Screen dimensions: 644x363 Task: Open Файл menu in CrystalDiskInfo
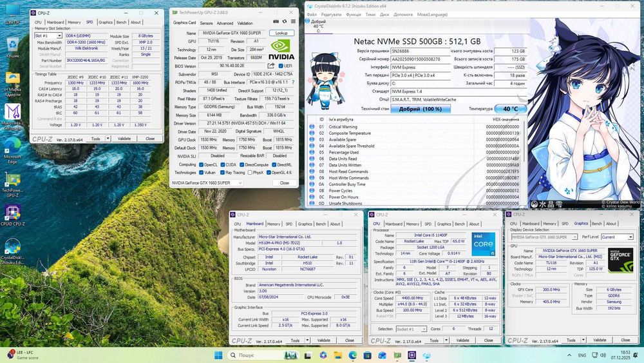312,14
